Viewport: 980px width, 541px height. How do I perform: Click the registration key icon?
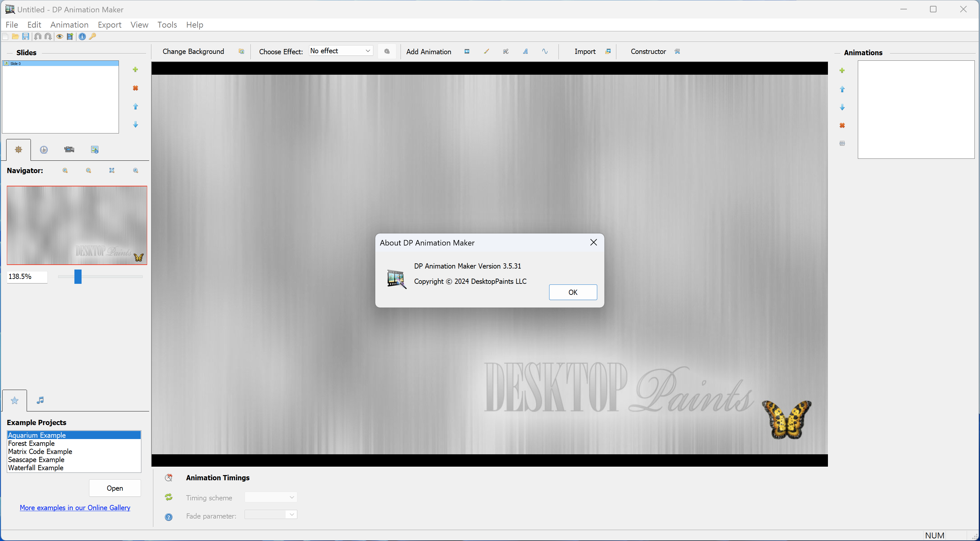coord(93,36)
